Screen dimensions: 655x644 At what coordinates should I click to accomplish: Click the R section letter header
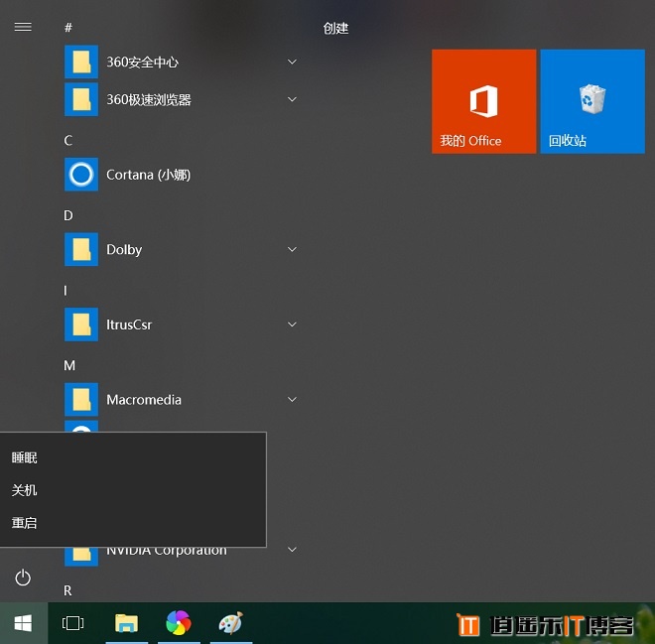coord(67,590)
